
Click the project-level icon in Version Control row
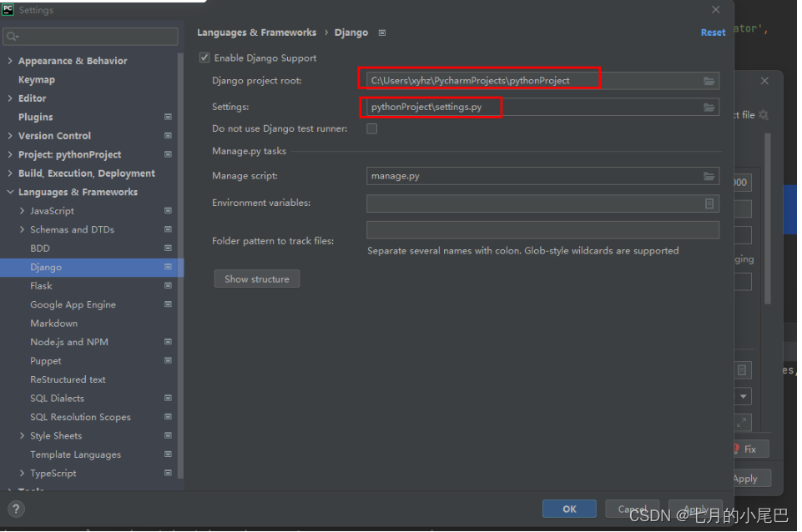click(168, 135)
